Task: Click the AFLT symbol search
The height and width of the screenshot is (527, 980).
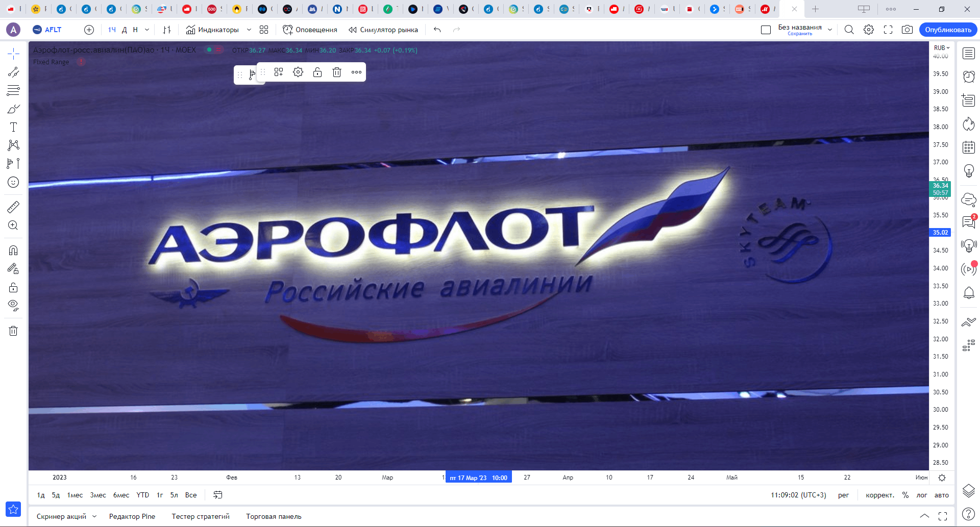Action: (47, 30)
